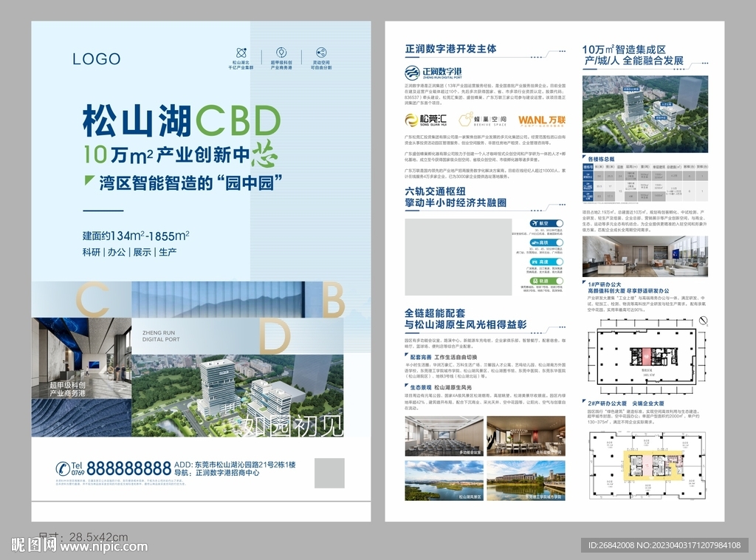The height and width of the screenshot is (560, 756).
Task: Click the large gold letter D
Action: tap(275, 335)
